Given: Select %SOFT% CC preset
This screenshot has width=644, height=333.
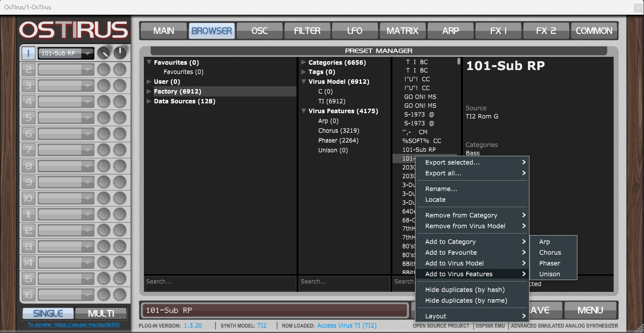Looking at the screenshot, I should [425, 141].
